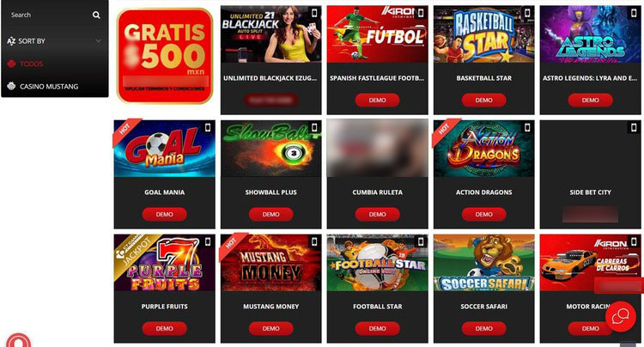Click the search magnifier icon
Viewport: 644px width, 347px height.
[x=96, y=15]
